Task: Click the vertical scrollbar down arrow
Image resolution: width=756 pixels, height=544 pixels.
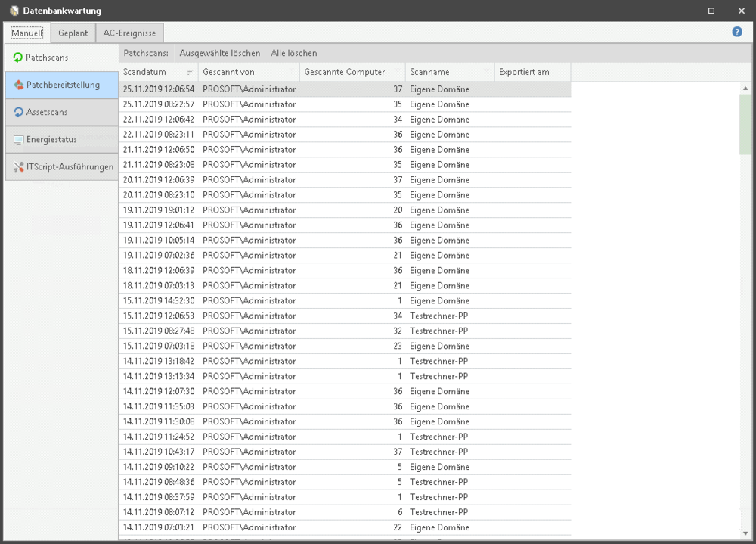Action: (745, 533)
